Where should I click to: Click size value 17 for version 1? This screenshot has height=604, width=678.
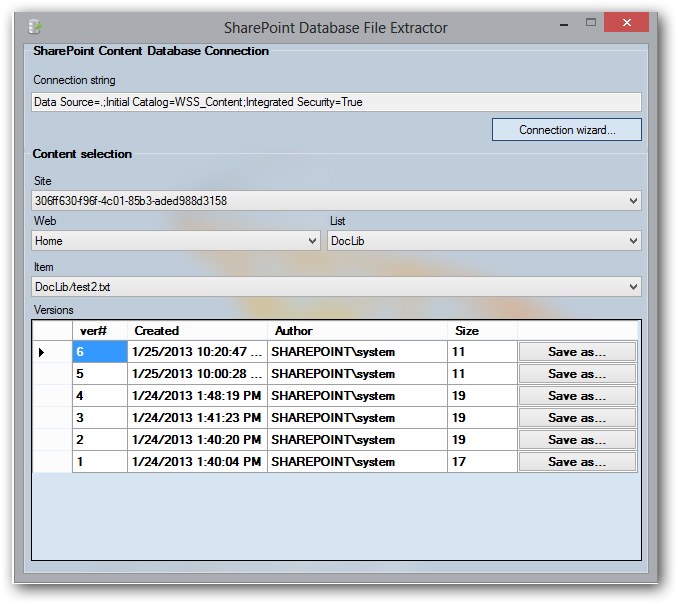pyautogui.click(x=483, y=462)
